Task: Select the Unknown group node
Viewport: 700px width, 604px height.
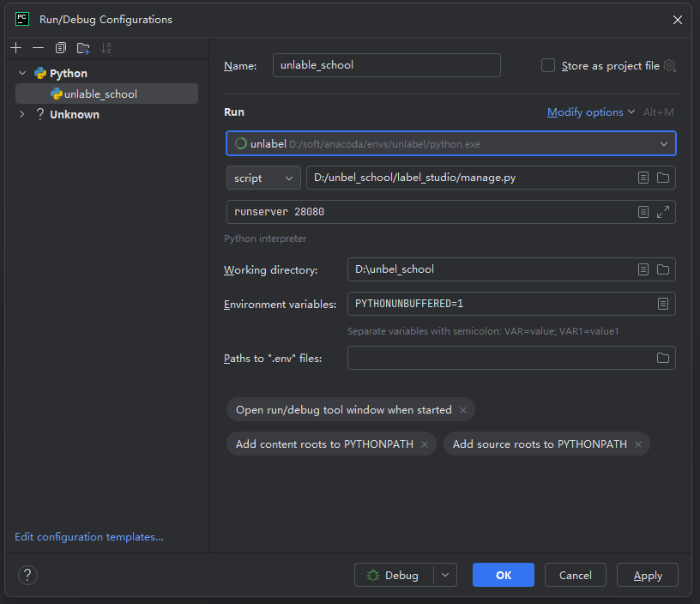Action: click(74, 114)
